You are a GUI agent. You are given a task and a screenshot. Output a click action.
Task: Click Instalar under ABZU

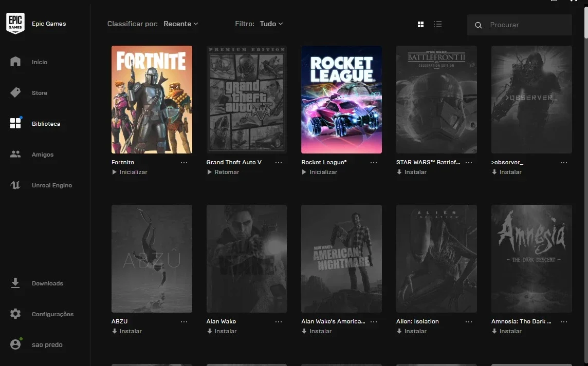coord(127,331)
